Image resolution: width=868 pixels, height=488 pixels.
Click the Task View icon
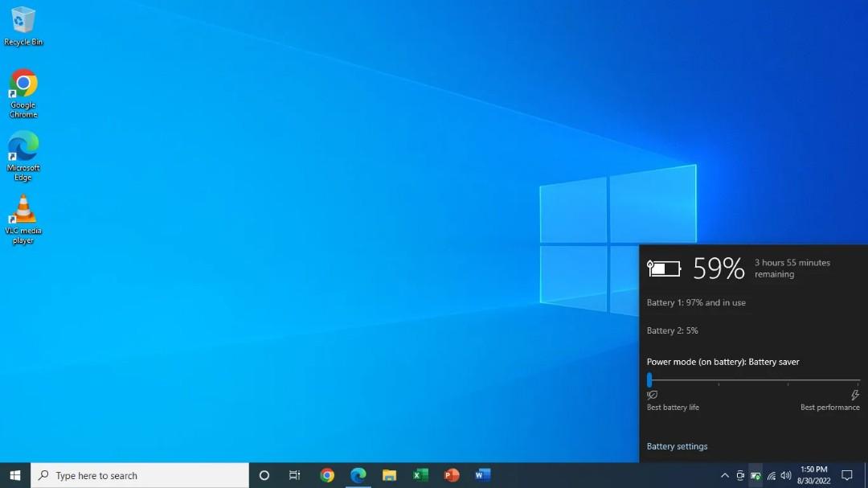(294, 475)
